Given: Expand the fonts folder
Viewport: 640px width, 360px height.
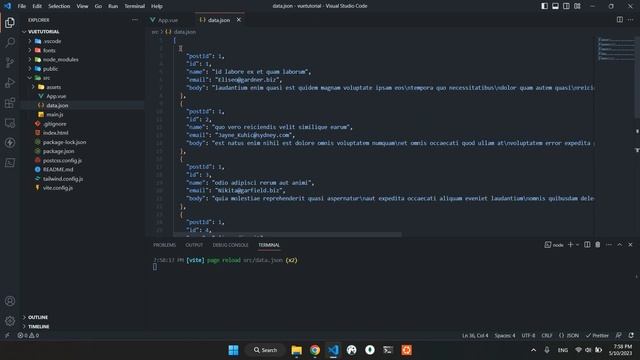Looking at the screenshot, I should (30, 50).
